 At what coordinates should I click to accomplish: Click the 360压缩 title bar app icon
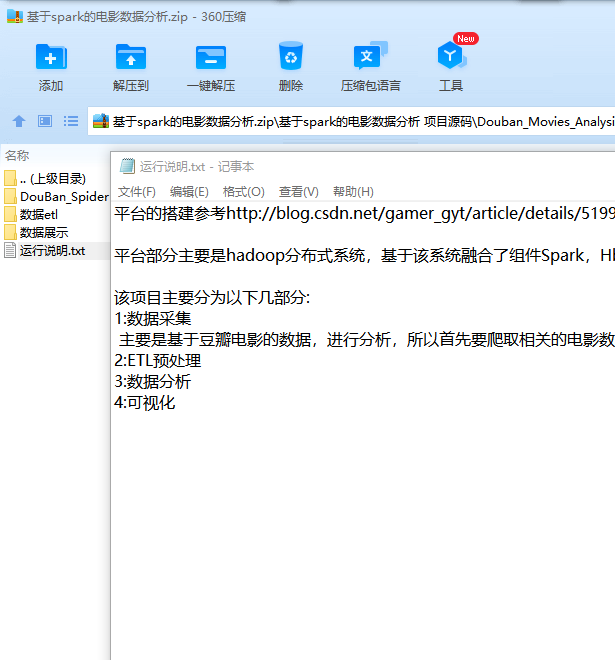15,17
